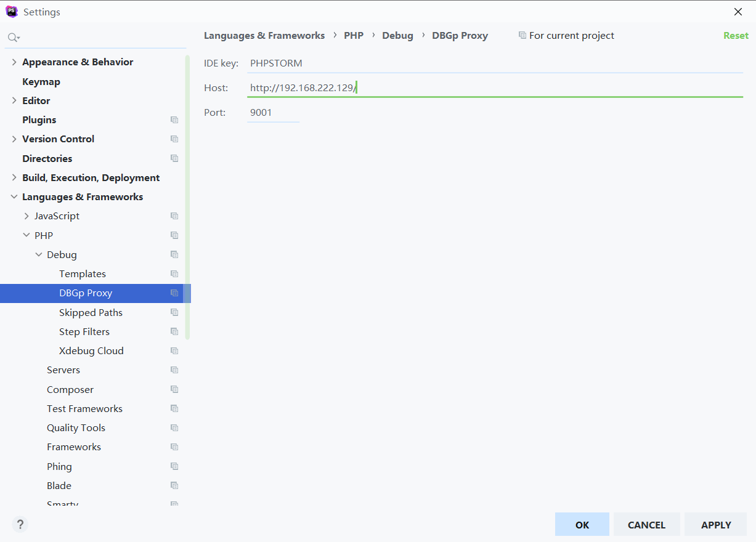Focus the IDE key input field
Screen dimensions: 756x542
tap(495, 63)
